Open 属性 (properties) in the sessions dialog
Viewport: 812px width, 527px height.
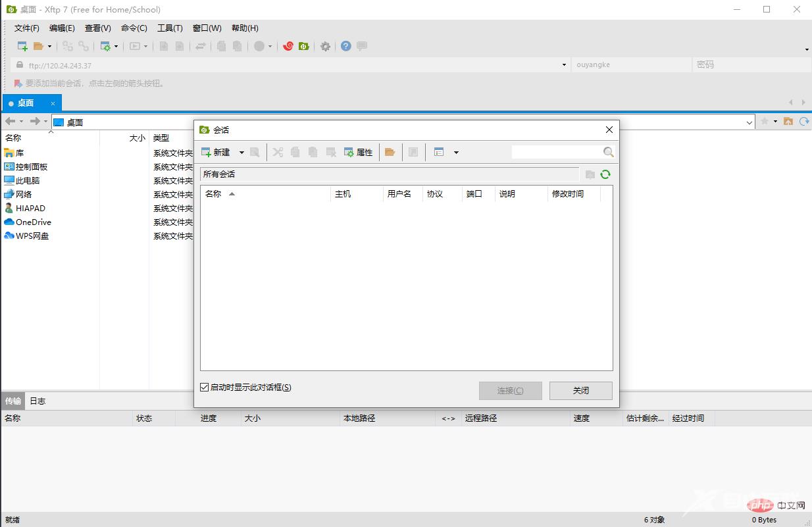pos(359,152)
